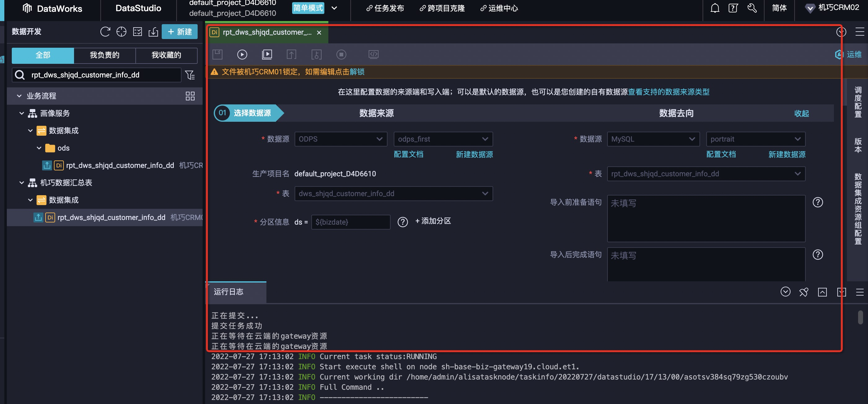Viewport: 868px width, 404px height.
Task: Click 配置文档 under source datasource
Action: 408,154
